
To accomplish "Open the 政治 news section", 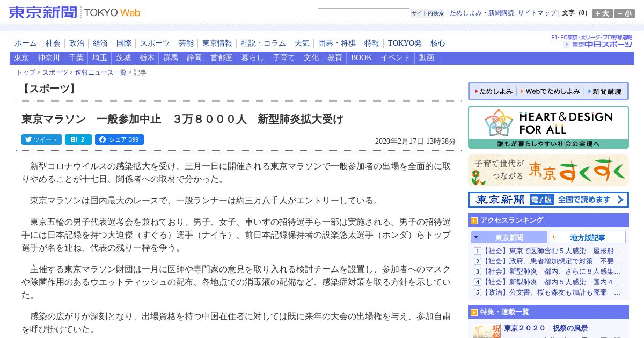I will tap(77, 43).
